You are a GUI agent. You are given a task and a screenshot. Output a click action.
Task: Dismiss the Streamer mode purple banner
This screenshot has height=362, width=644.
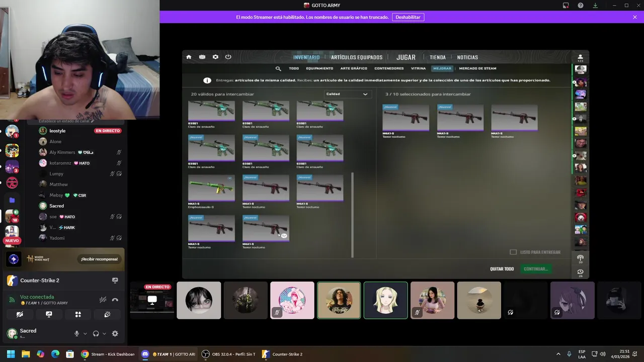click(x=635, y=17)
